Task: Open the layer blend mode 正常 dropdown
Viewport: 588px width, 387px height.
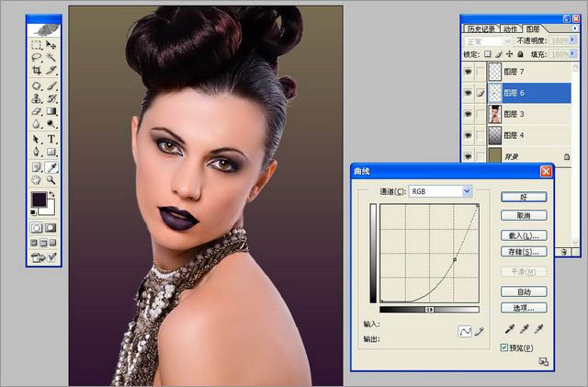Action: pos(483,41)
